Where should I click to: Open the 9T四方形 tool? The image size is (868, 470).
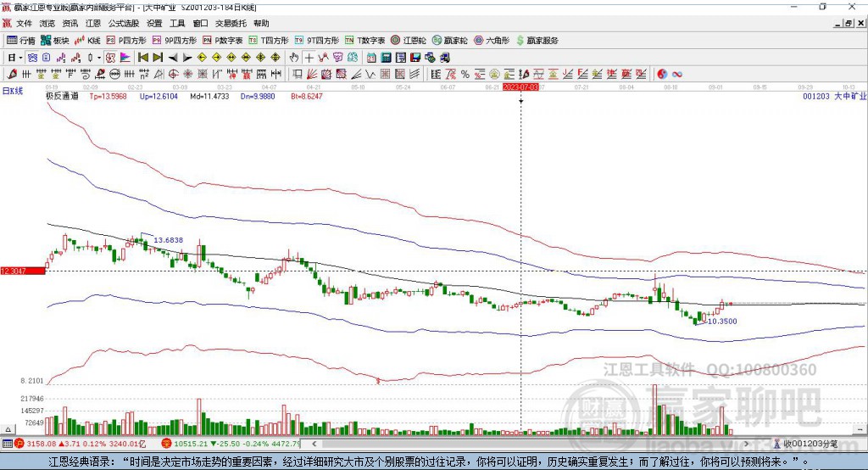[x=317, y=41]
